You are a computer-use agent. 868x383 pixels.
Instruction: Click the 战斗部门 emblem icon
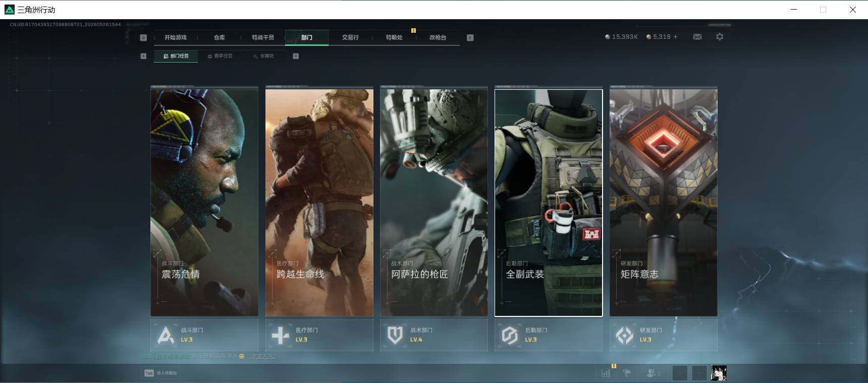pos(166,335)
